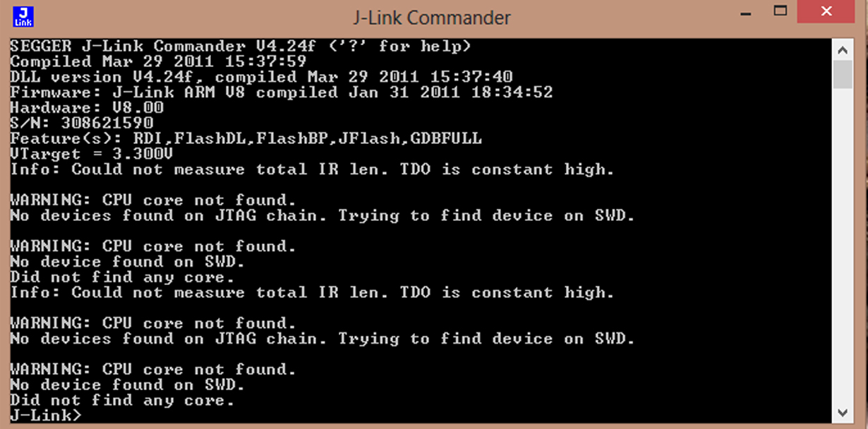Click the Hardware: V8.00 line
Screen dimensions: 868x429
(87, 107)
